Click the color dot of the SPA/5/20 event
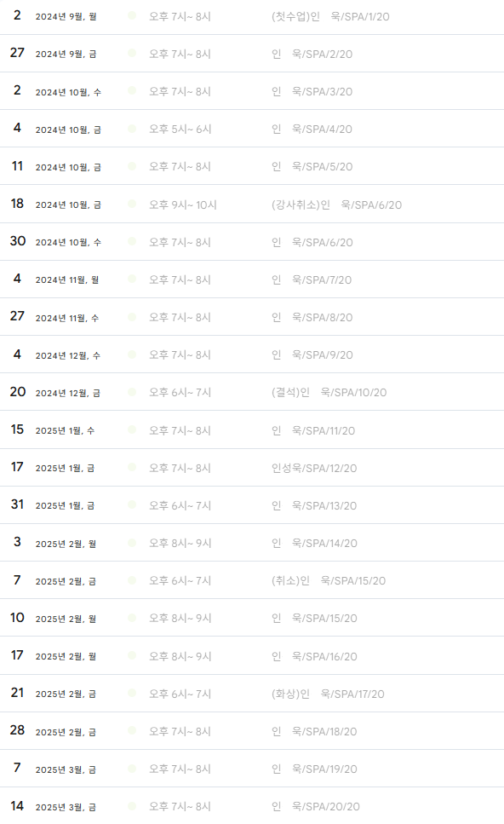 [132, 166]
